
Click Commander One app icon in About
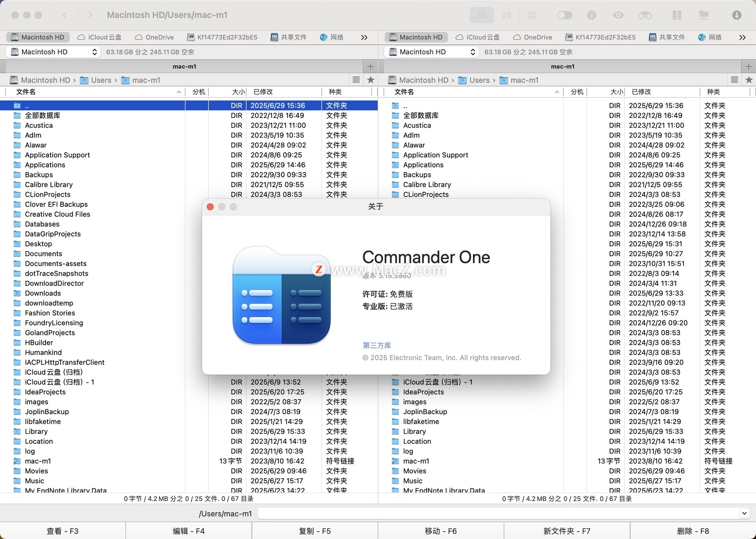point(281,295)
